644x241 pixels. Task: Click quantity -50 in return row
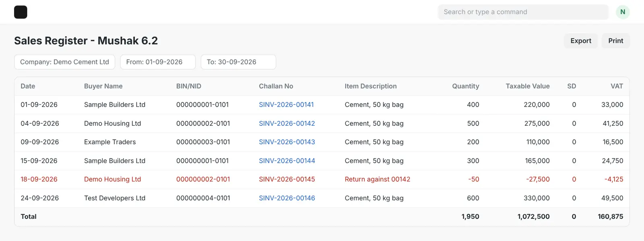[474, 179]
